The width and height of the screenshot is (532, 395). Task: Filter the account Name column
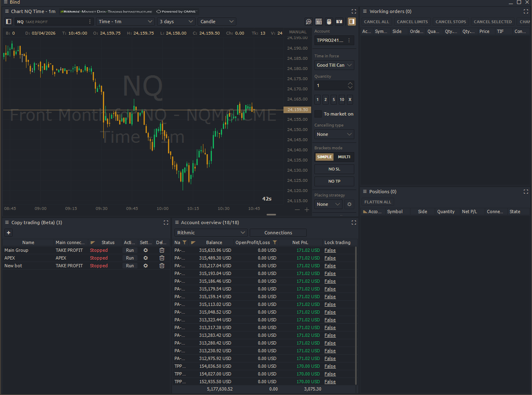(184, 242)
